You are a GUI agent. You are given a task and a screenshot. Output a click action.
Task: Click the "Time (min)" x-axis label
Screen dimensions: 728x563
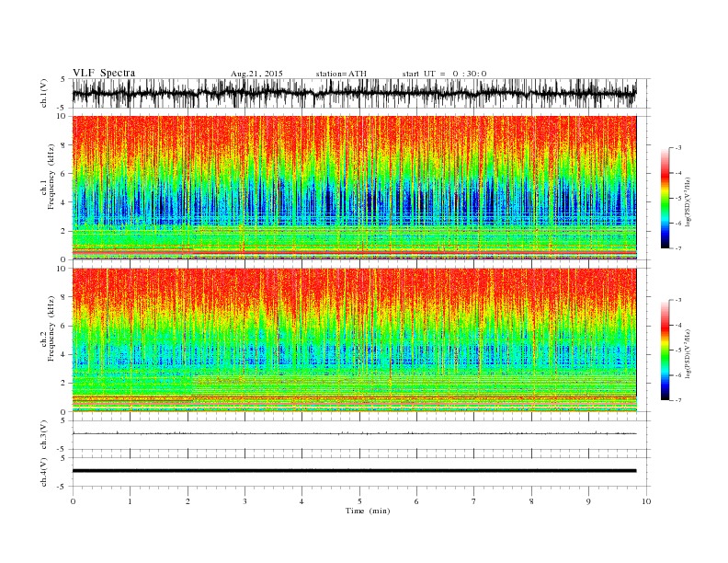click(x=368, y=511)
